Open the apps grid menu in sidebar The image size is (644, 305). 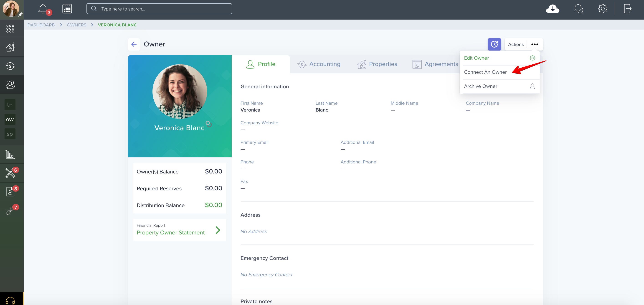point(10,28)
